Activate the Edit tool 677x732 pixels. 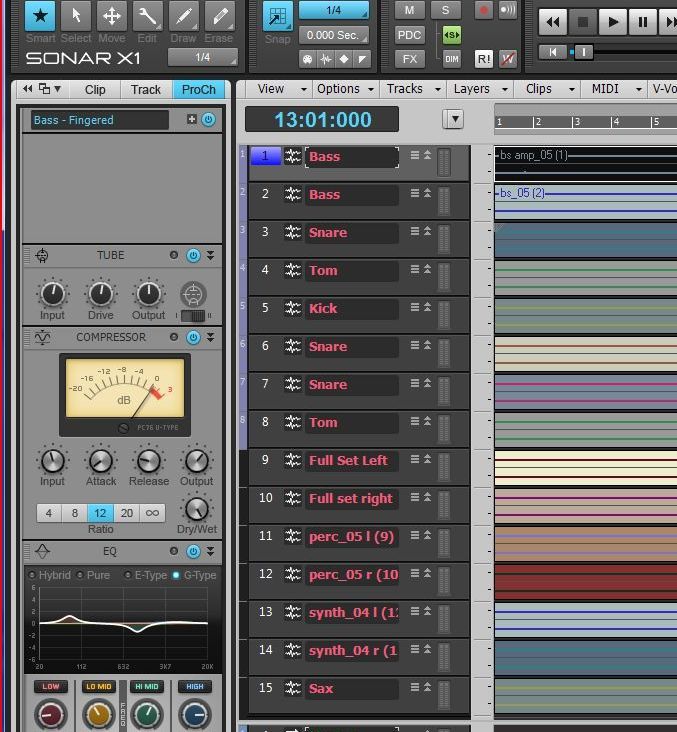coord(147,17)
